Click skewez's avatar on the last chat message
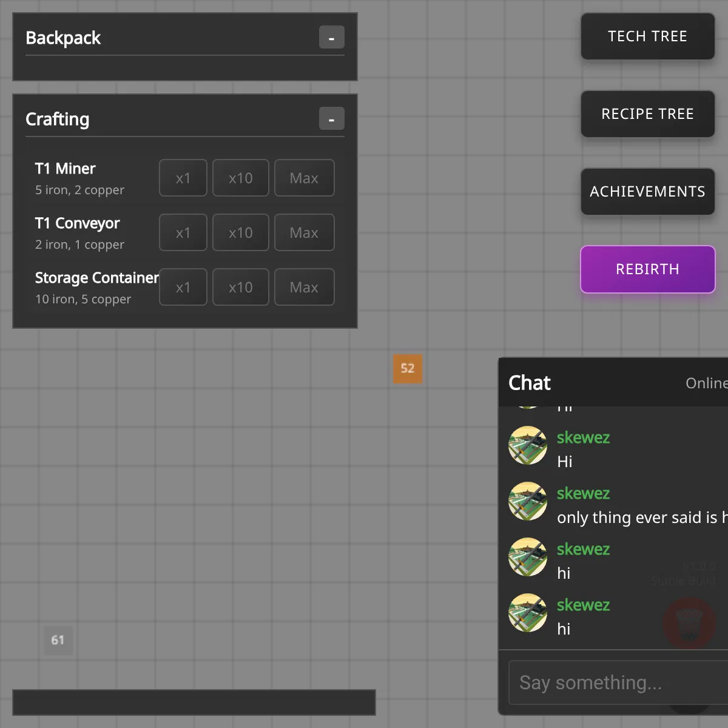The image size is (728, 728). 527,613
